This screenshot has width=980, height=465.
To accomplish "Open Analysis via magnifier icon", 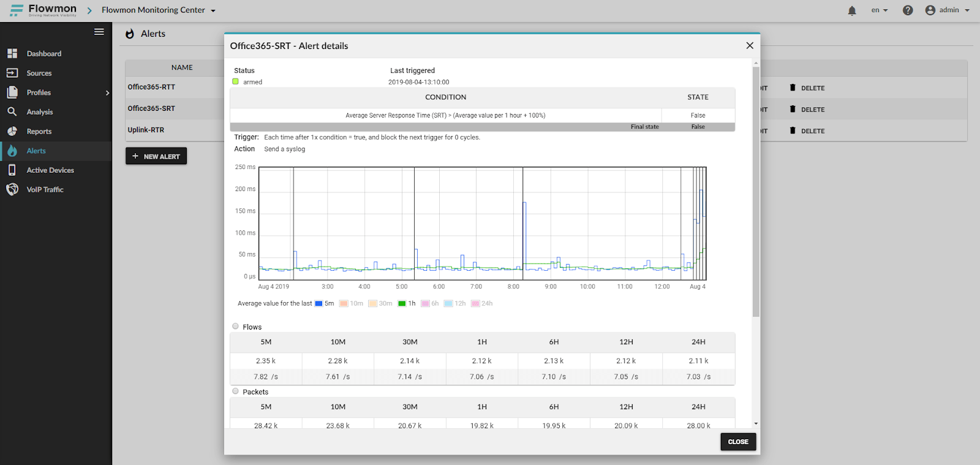I will 12,112.
